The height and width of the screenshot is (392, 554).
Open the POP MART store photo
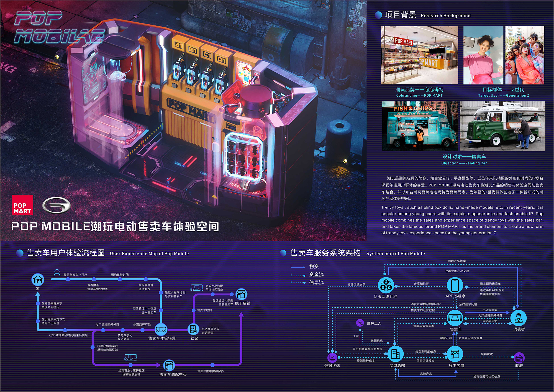pos(419,55)
